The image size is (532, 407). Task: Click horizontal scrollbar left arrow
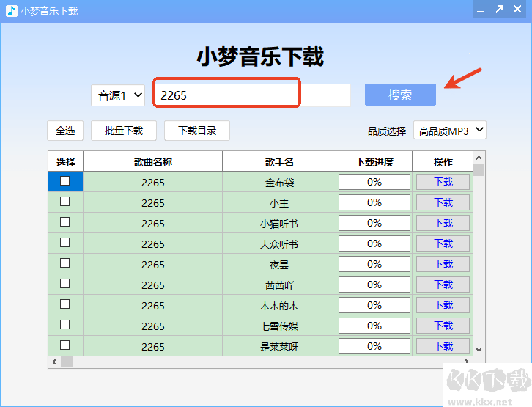(54, 362)
